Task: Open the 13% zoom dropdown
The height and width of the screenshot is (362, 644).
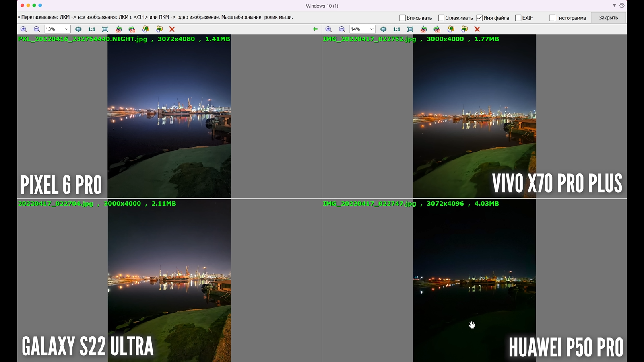Action: tap(66, 29)
